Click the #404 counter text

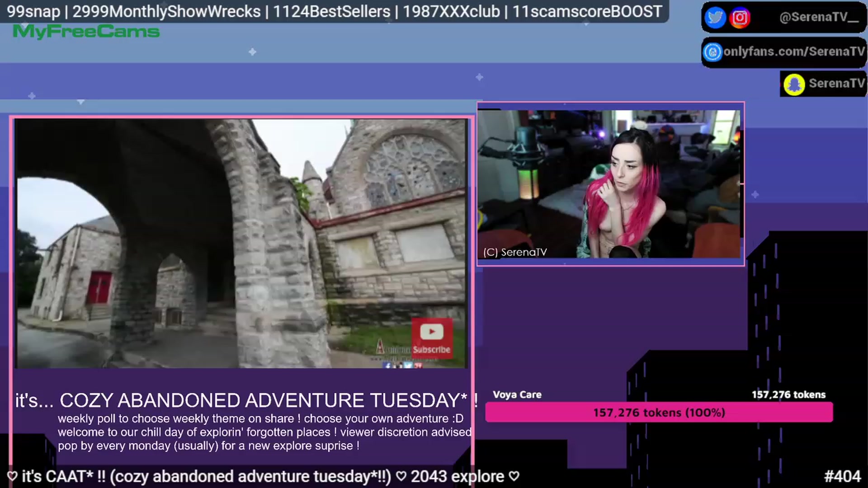[x=842, y=476]
